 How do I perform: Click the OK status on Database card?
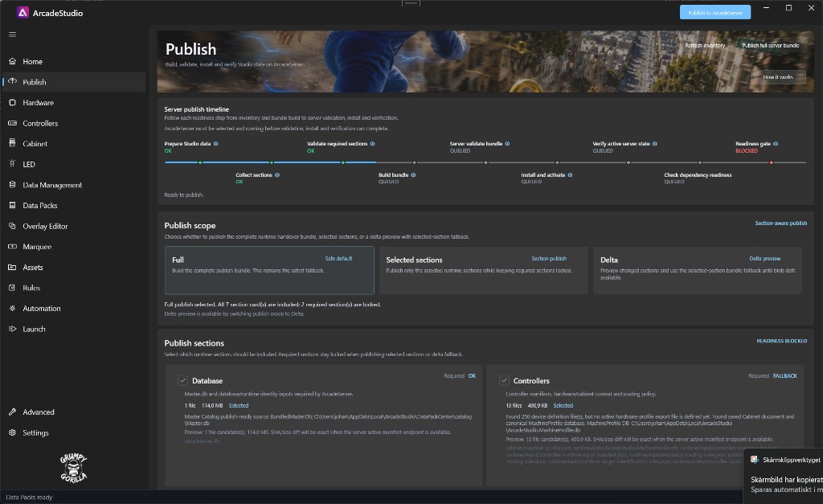click(x=472, y=376)
